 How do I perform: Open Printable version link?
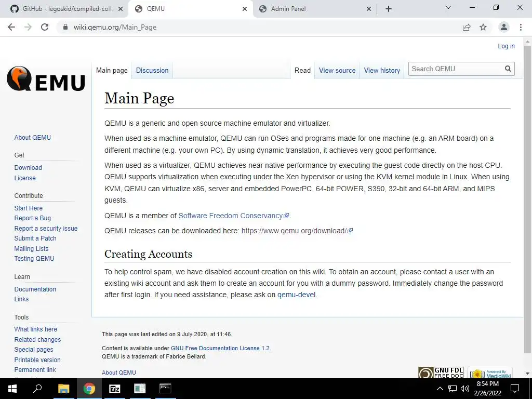coord(37,360)
